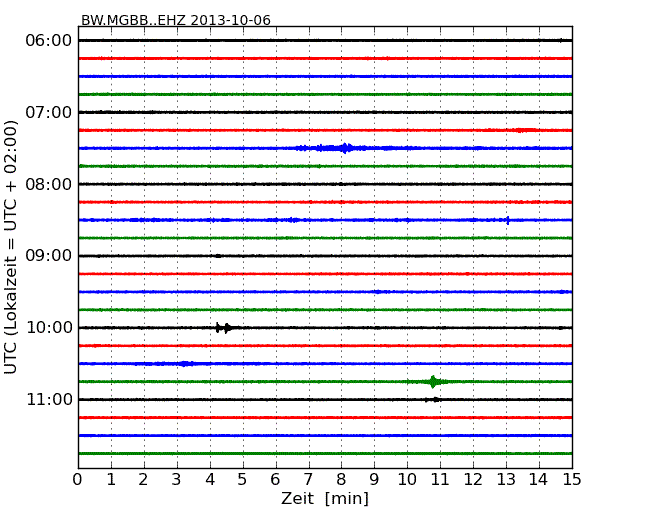Click x-axis tick label 8

pyautogui.click(x=341, y=479)
